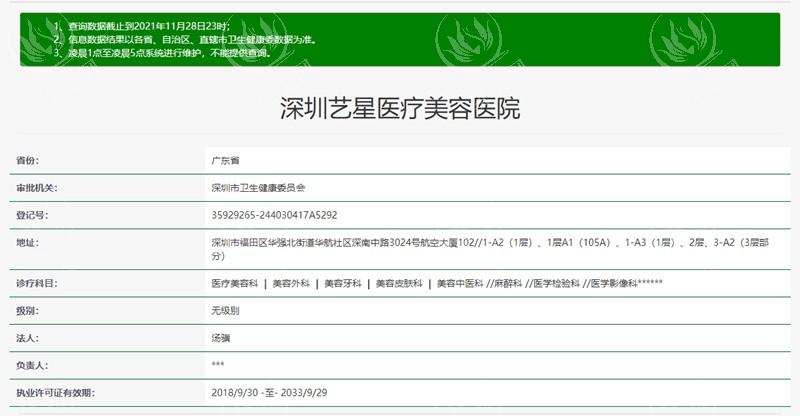Viewport: 800px width, 416px height.
Task: Click 美容中医科 in the departments row
Action: coord(460,283)
